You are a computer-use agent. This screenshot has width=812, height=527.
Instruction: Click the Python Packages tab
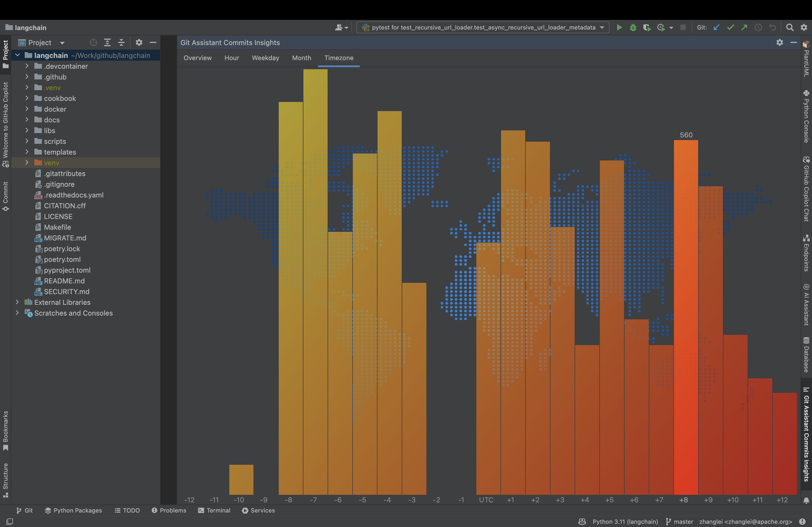[x=72, y=510]
